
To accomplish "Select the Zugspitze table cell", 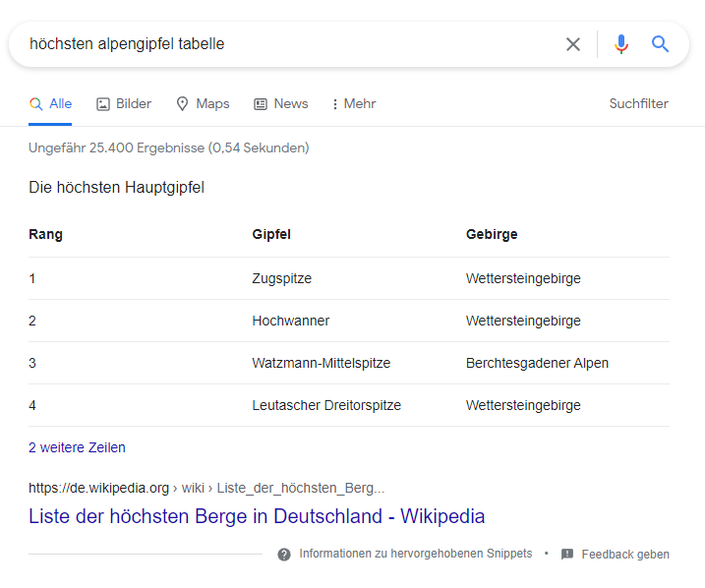I will pos(281,278).
